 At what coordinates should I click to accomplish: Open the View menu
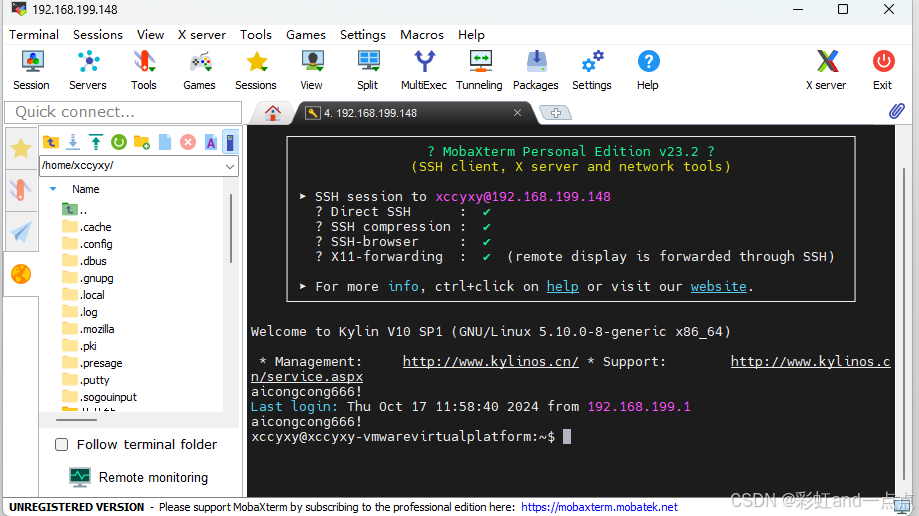coord(151,35)
